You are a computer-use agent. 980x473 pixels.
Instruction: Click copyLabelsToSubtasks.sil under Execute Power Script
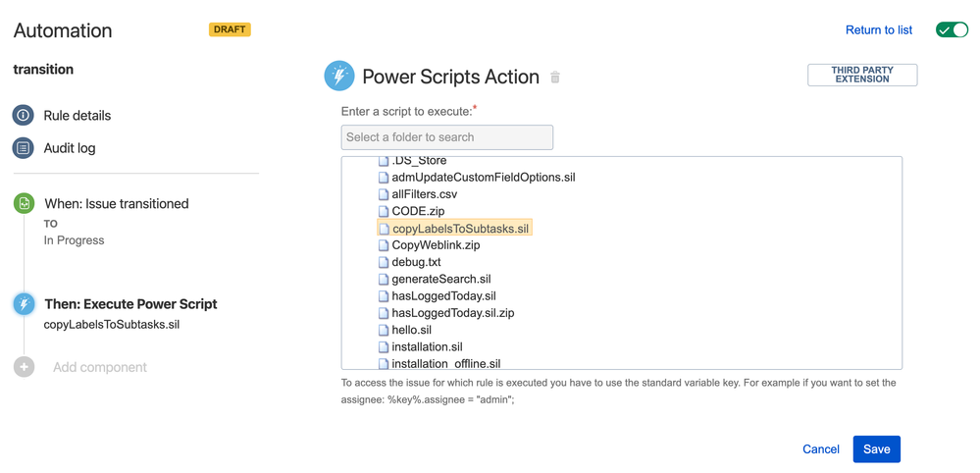click(112, 325)
